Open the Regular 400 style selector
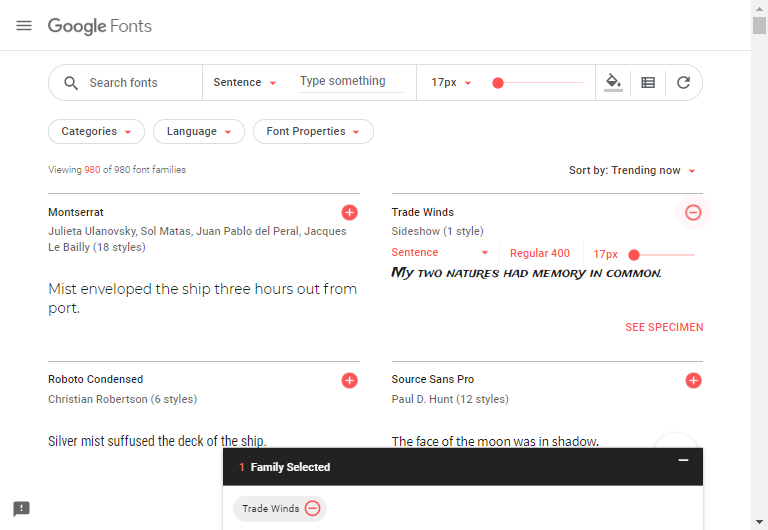The height and width of the screenshot is (530, 768). [540, 253]
